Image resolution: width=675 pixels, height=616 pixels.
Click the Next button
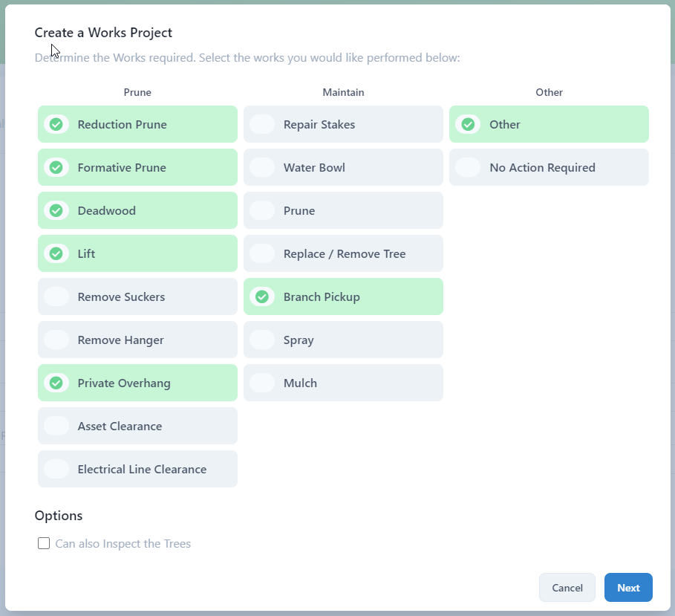[627, 587]
